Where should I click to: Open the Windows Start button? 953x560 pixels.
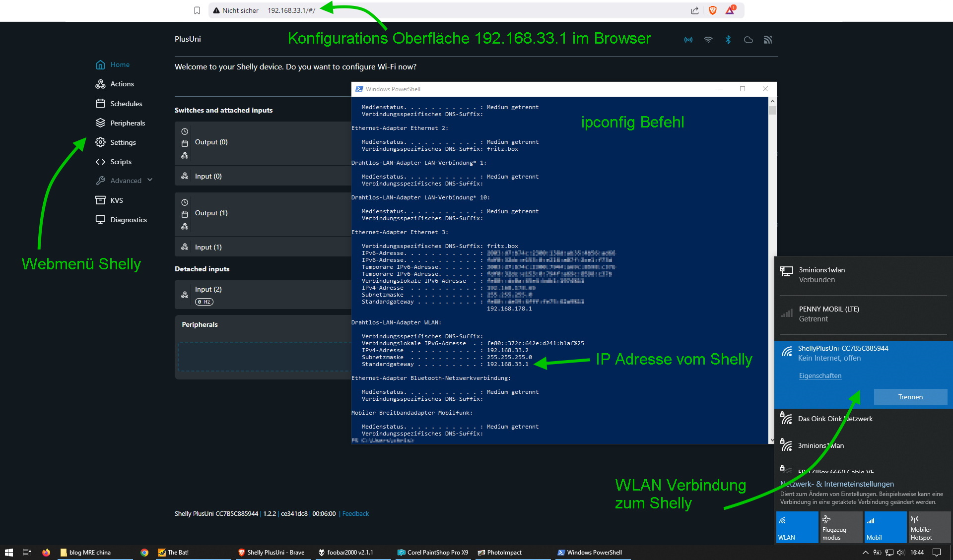[x=8, y=553]
